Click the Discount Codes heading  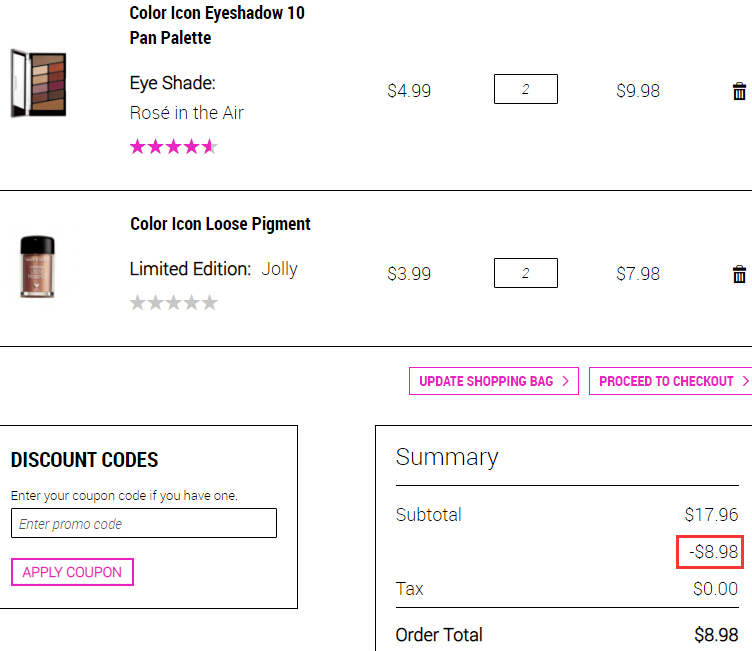tap(84, 460)
